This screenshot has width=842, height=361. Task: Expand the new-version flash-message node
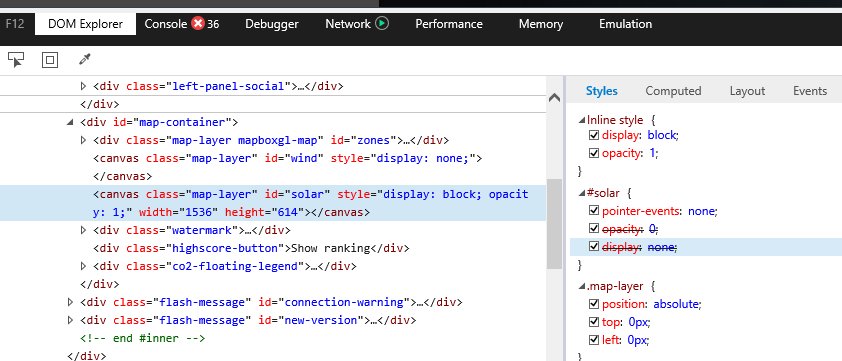(x=70, y=320)
